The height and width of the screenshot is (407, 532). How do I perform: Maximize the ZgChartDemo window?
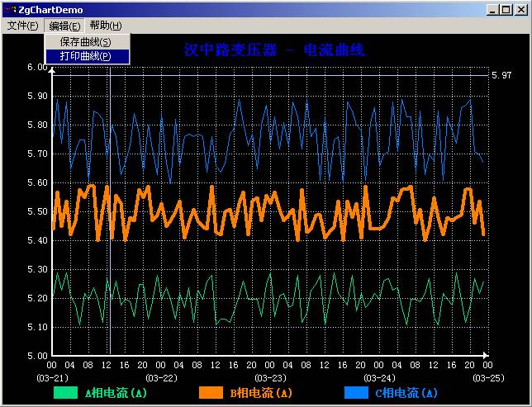[x=506, y=10]
